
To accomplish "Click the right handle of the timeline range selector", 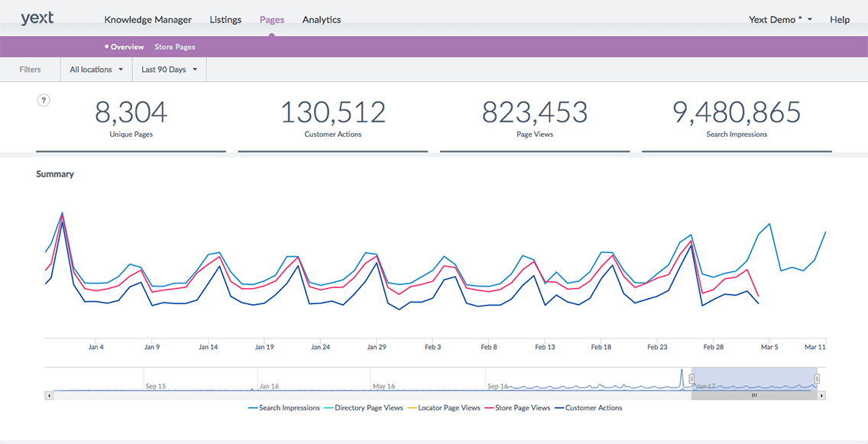I will tap(817, 378).
